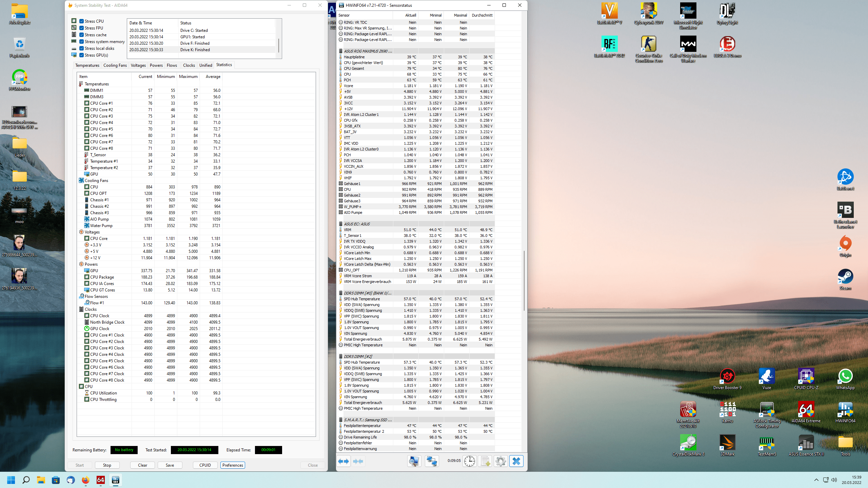Viewport: 868px width, 488px height.
Task: Switch to the Flows tab
Action: [x=172, y=65]
